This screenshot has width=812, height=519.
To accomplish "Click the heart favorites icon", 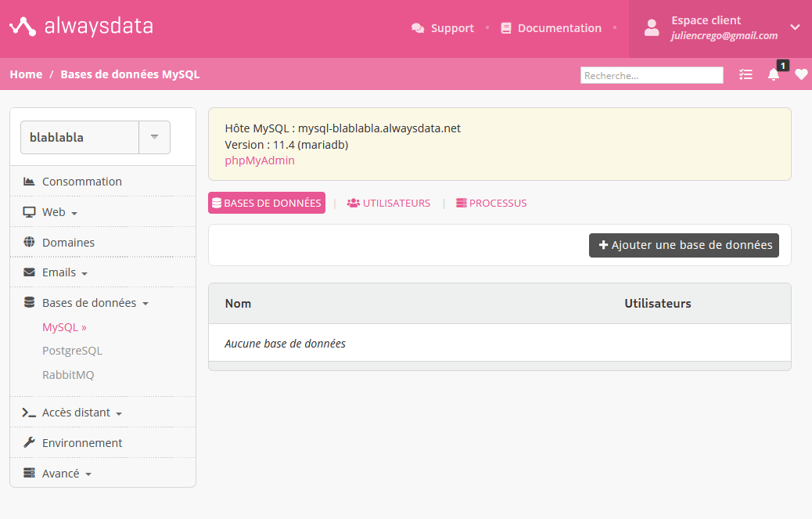I will (x=801, y=74).
